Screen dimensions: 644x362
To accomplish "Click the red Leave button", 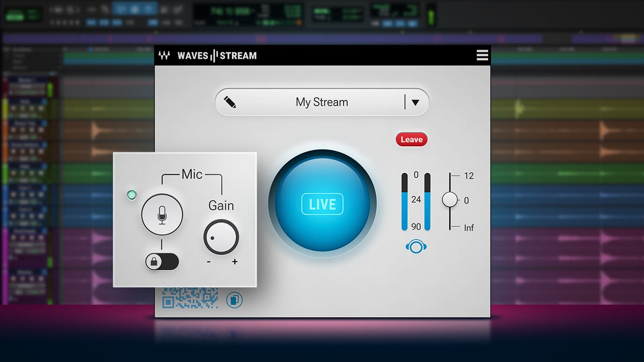I will tap(412, 140).
